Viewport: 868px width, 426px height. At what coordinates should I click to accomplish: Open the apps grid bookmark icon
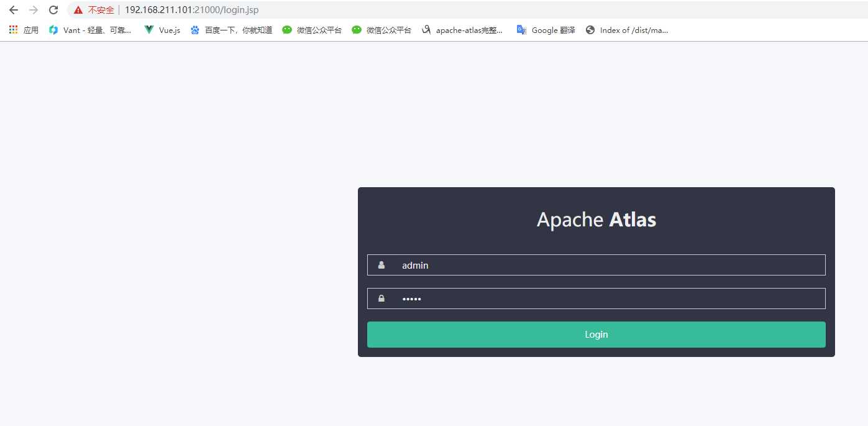[14, 29]
